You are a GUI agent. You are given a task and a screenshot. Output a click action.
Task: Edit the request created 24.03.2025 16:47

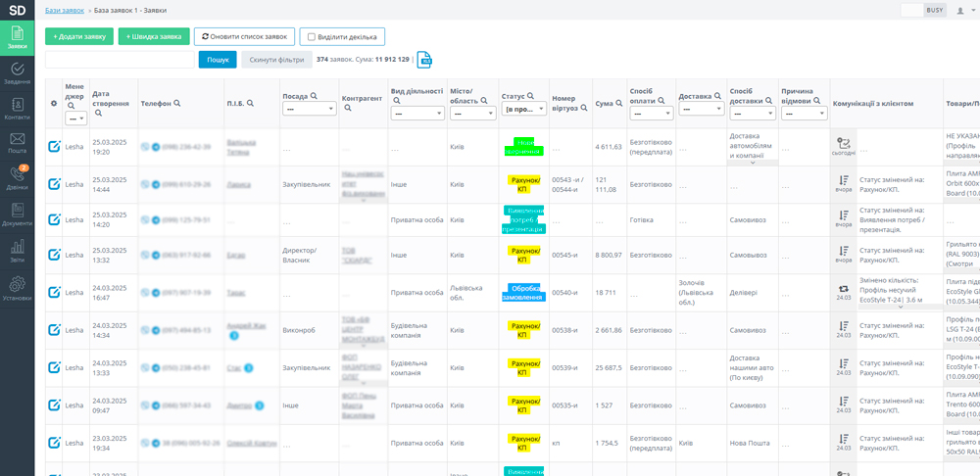tap(54, 292)
